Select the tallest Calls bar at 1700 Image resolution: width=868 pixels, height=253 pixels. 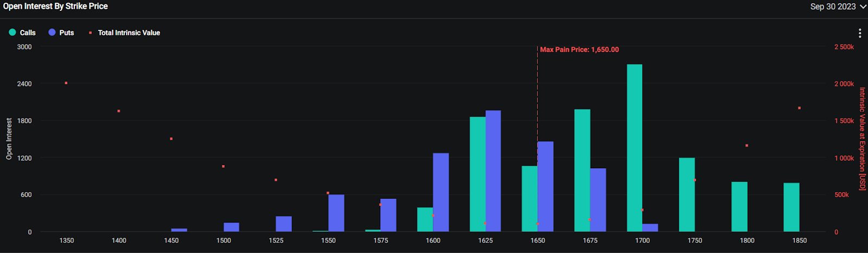click(634, 148)
